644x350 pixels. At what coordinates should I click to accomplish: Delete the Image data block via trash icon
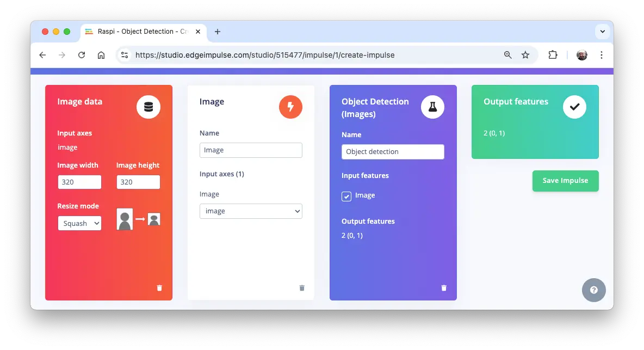tap(159, 288)
